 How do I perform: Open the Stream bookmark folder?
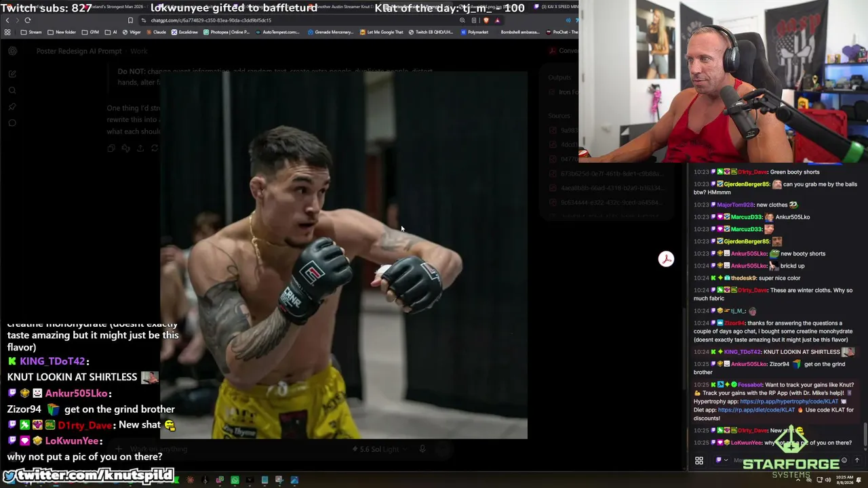(x=31, y=32)
